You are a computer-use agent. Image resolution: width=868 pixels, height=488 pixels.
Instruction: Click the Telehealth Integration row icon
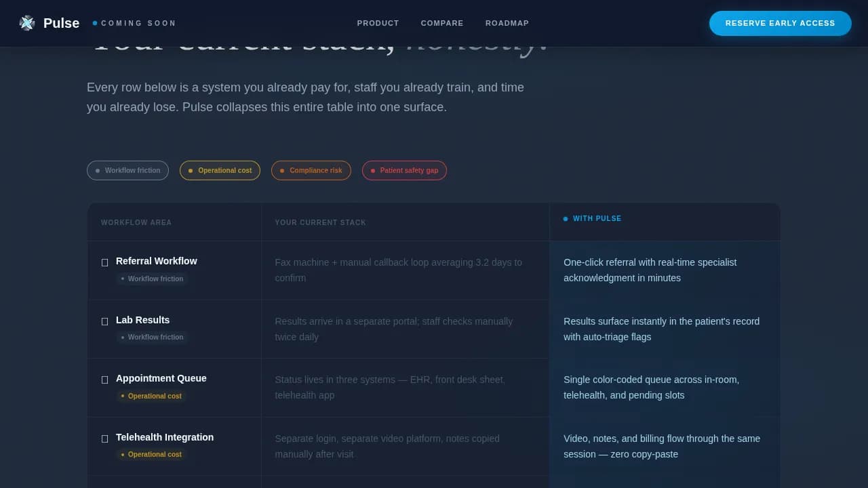[105, 439]
